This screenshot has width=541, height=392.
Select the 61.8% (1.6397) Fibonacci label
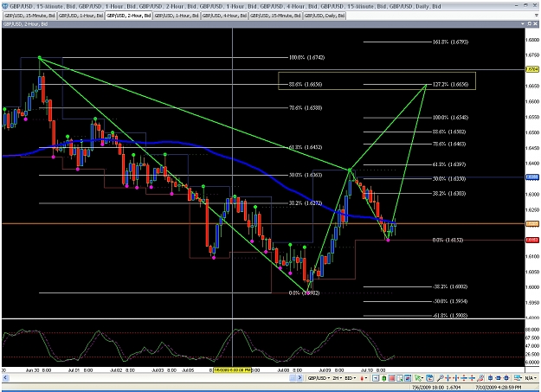click(449, 164)
